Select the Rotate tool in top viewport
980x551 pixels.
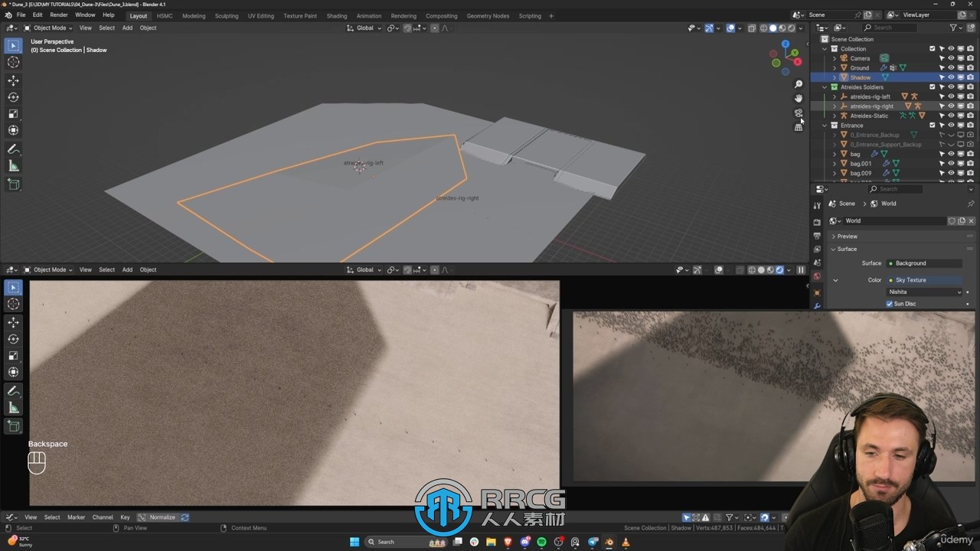14,97
